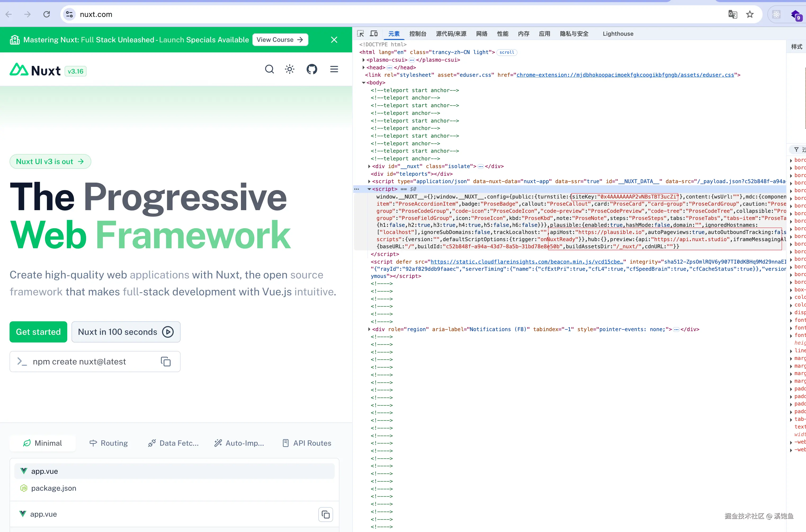Expand the head element node
Viewport: 806px width, 532px height.
click(364, 67)
